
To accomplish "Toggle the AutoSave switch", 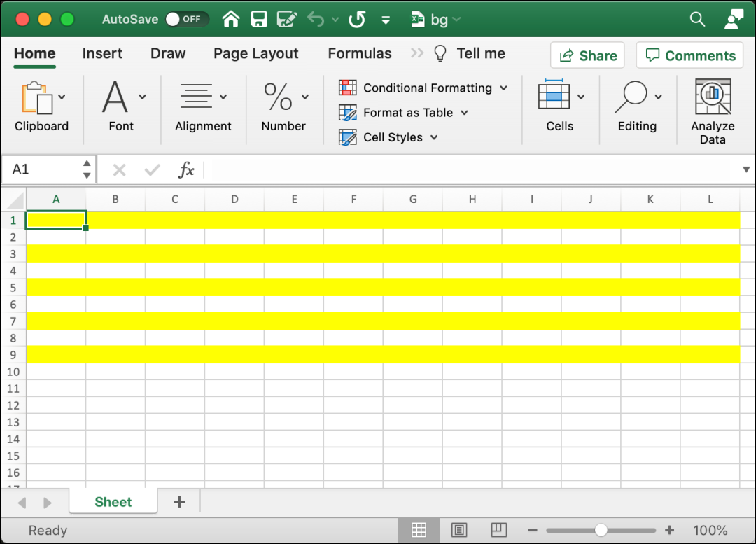I will [x=187, y=20].
